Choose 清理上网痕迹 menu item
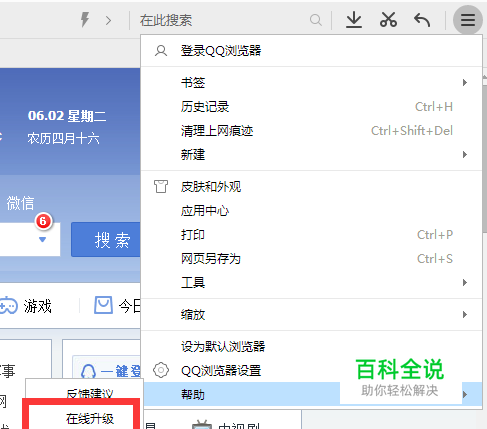Image resolution: width=487 pixels, height=429 pixels. [x=312, y=131]
